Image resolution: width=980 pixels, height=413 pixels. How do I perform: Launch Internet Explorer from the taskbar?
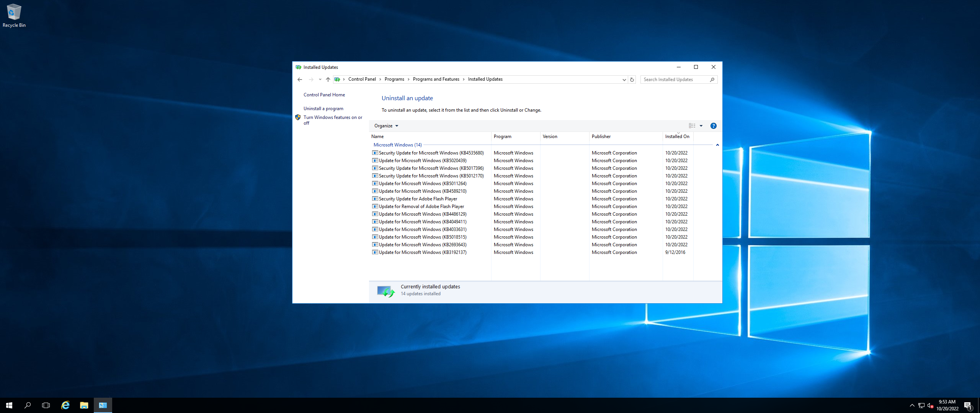point(65,405)
